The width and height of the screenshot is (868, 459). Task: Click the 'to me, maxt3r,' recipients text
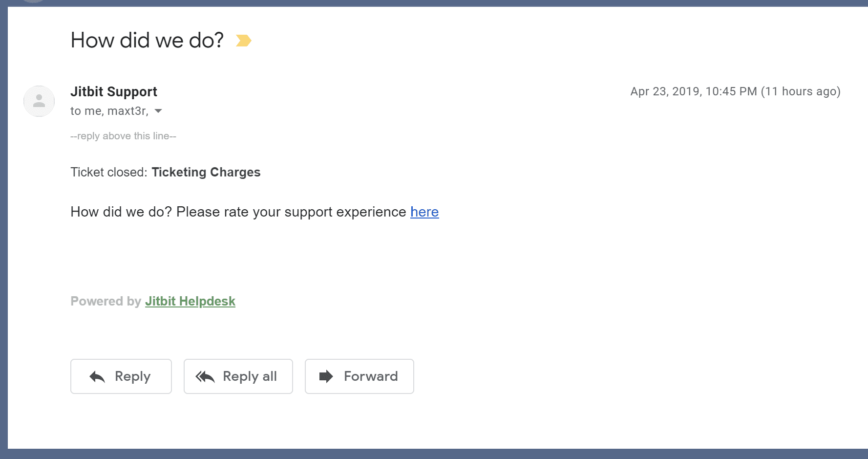click(109, 111)
